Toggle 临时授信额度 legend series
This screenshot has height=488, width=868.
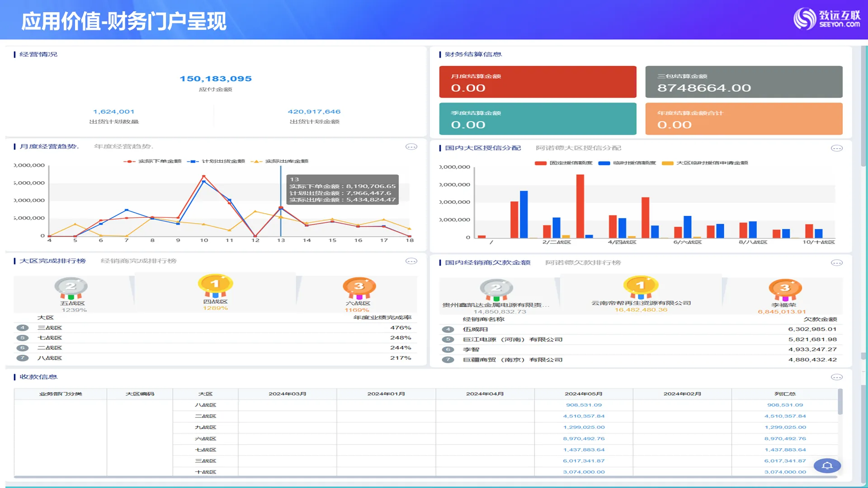pyautogui.click(x=627, y=163)
